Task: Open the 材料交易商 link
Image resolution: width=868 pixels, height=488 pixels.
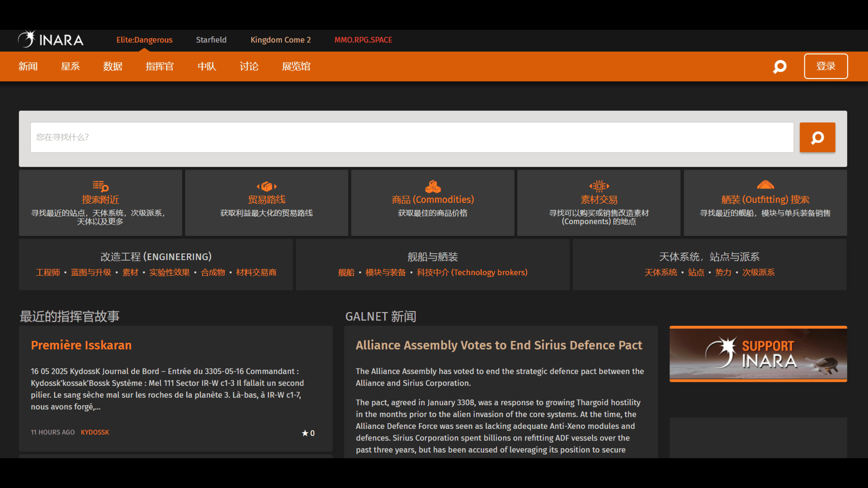Action: [256, 272]
